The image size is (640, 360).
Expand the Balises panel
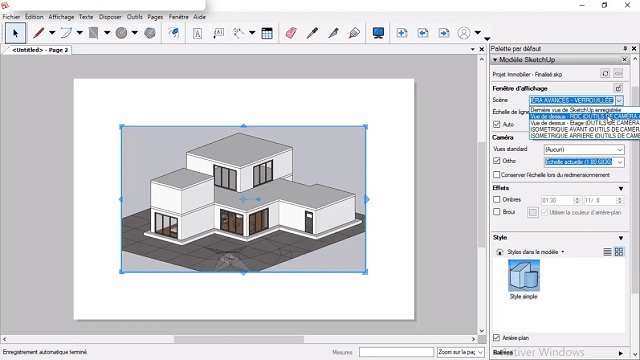(621, 353)
